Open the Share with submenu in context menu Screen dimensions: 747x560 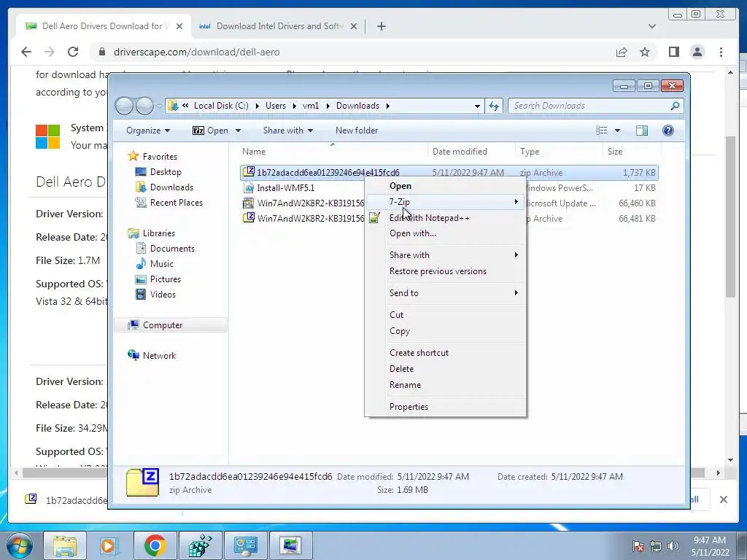[446, 255]
